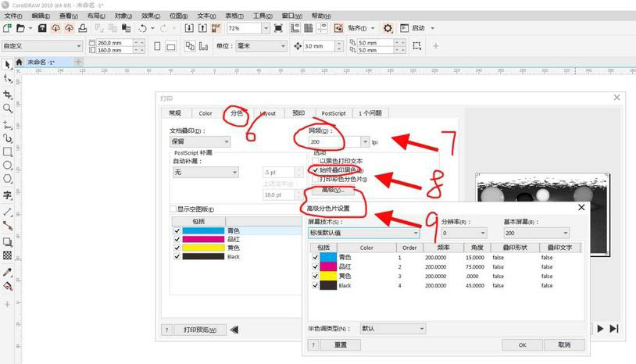This screenshot has width=636, height=364.
Task: Uncheck 青色 in the Print dialog plate list
Action: point(177,230)
